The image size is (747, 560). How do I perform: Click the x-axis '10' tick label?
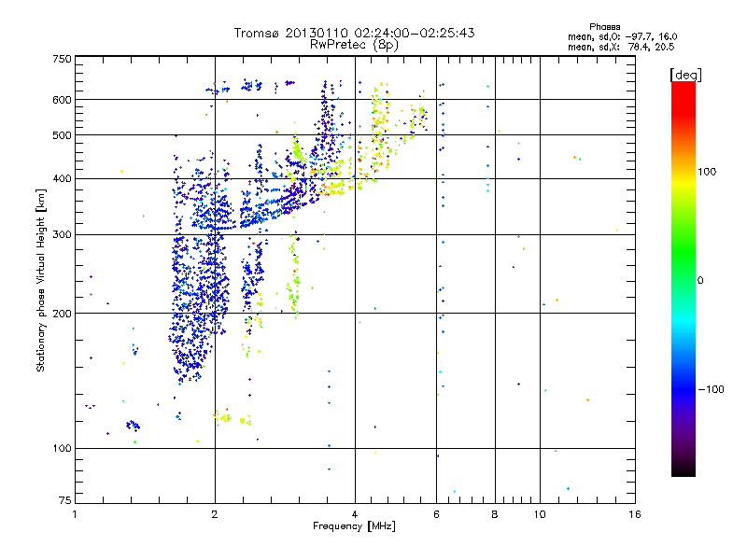(x=540, y=514)
